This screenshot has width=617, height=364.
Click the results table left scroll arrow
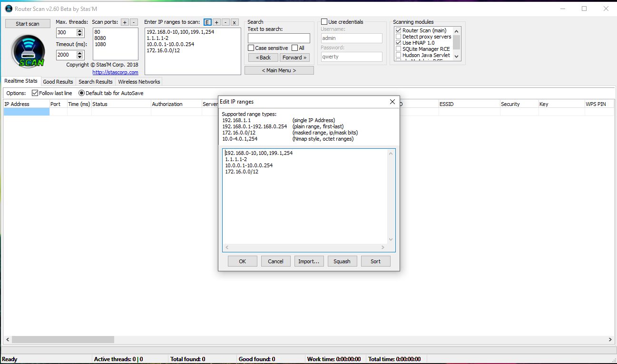pyautogui.click(x=7, y=340)
